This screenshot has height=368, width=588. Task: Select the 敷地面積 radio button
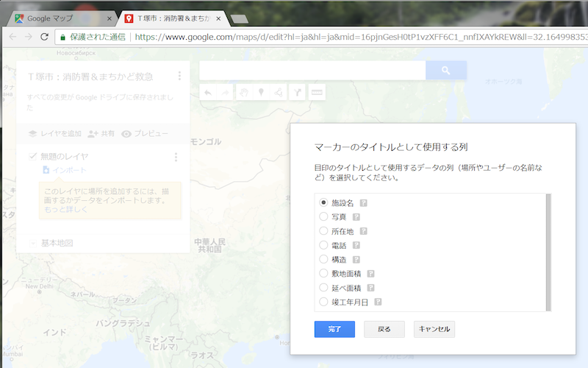click(323, 273)
